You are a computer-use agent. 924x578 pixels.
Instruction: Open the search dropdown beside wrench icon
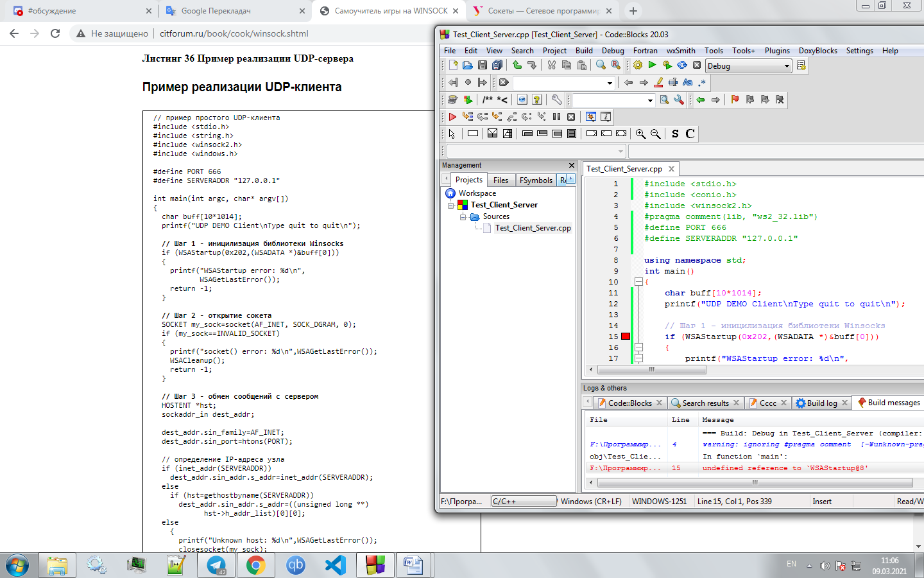point(613,100)
